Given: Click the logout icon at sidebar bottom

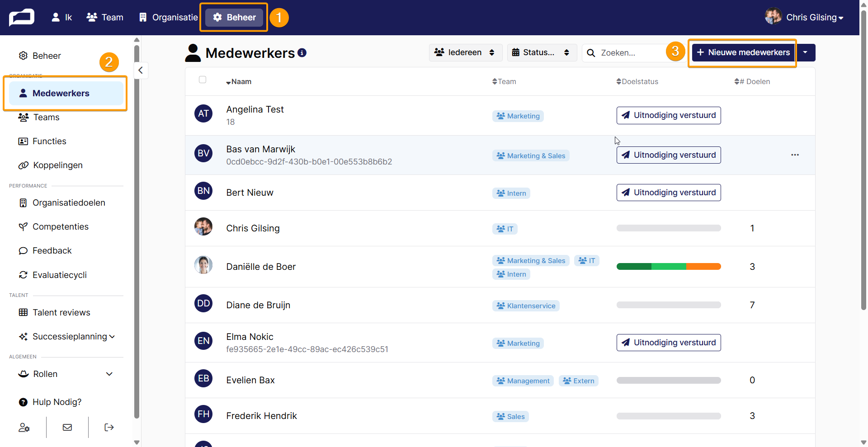Looking at the screenshot, I should [x=109, y=427].
